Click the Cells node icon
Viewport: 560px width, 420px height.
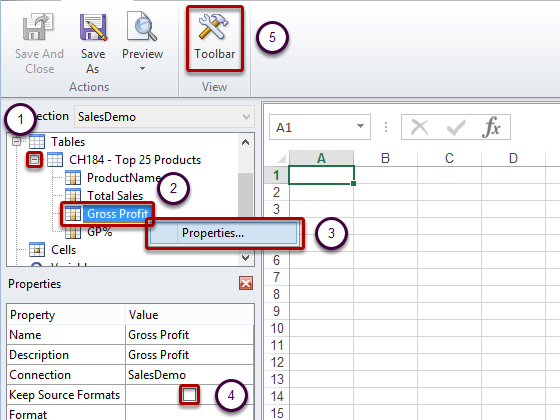coord(37,250)
